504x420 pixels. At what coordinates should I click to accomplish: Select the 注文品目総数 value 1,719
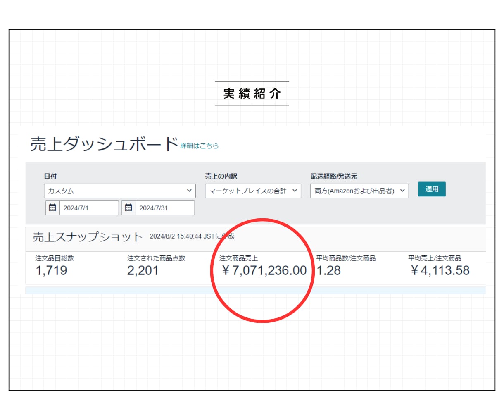51,270
